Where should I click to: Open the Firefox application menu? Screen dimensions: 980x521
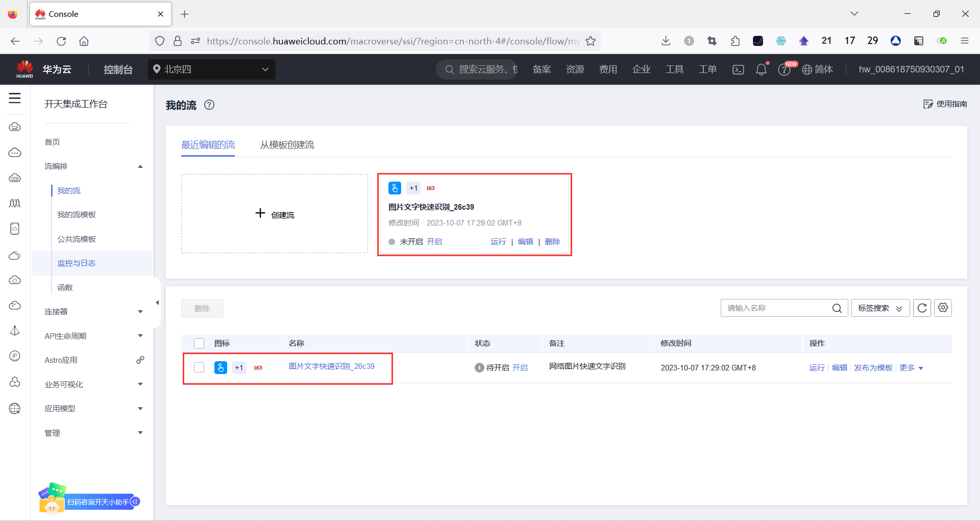965,41
